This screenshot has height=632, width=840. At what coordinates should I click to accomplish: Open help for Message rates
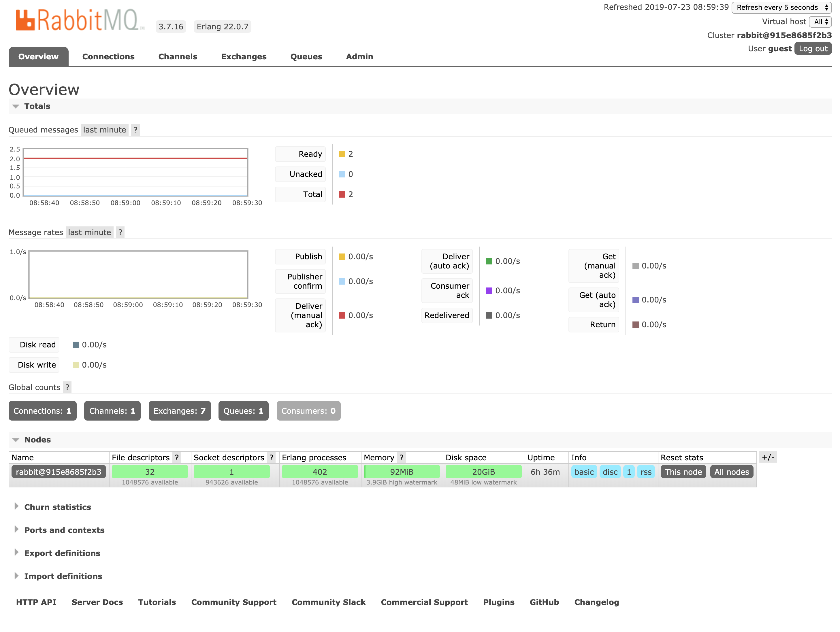pos(120,232)
